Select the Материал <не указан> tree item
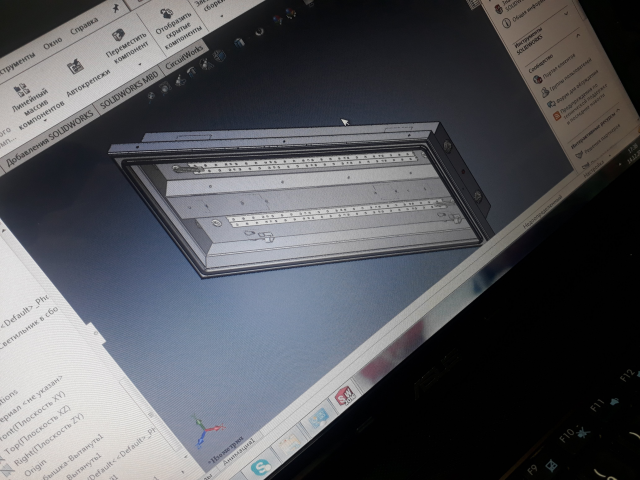Image resolution: width=640 pixels, height=480 pixels. click(31, 398)
